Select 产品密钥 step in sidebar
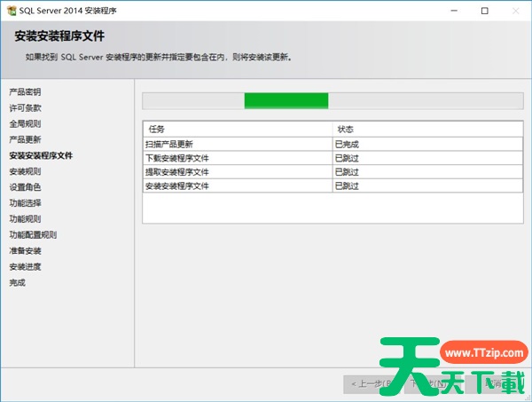 [x=25, y=92]
